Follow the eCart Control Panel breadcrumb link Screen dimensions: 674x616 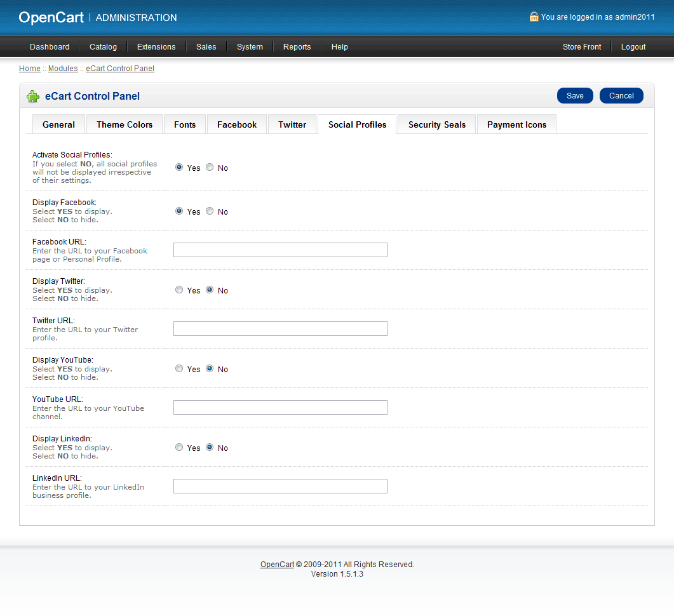[120, 69]
